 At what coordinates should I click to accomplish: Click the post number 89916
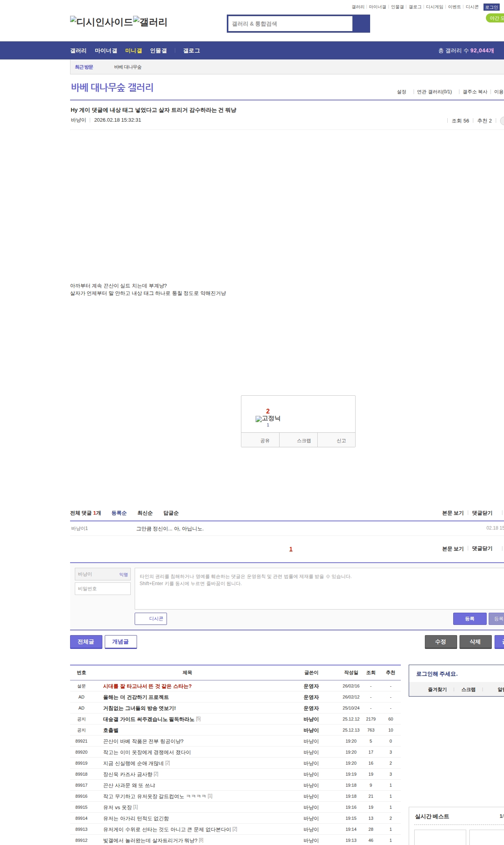82,796
